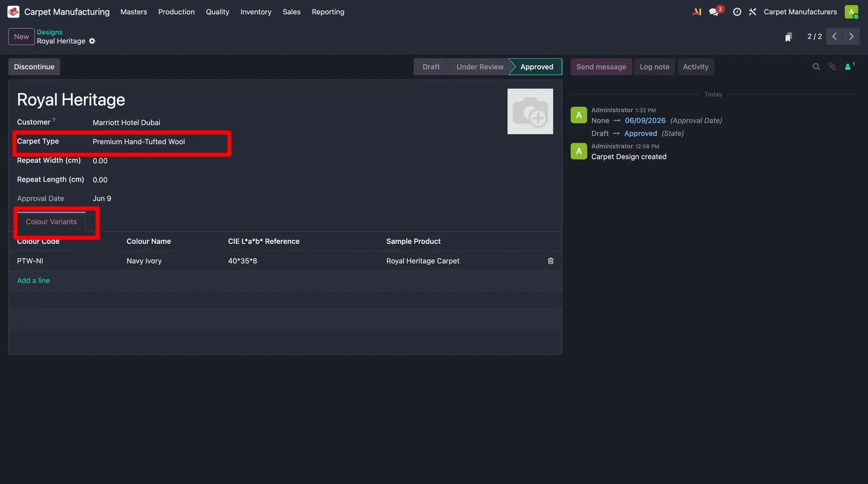
Task: Delete the PTW-NI colour variant row
Action: tap(551, 261)
